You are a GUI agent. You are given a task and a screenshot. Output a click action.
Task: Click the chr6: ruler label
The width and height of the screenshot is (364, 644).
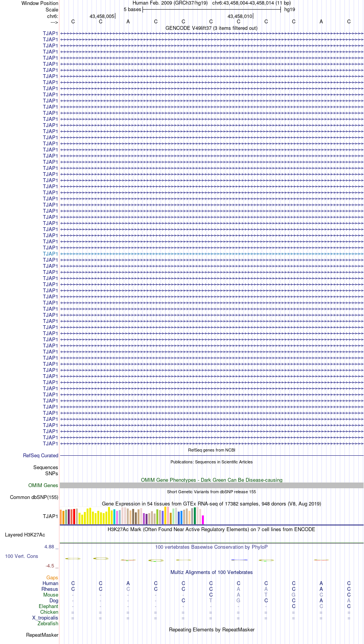coord(52,16)
